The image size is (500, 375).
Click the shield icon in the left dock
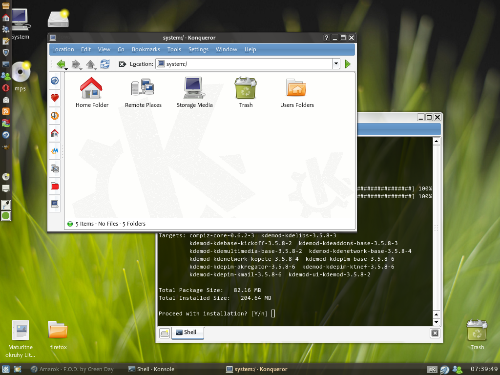point(6,52)
